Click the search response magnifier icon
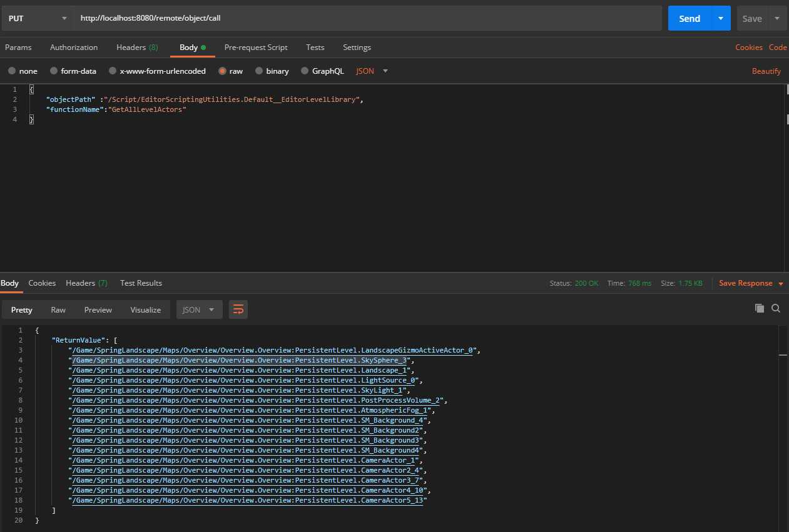 click(776, 308)
